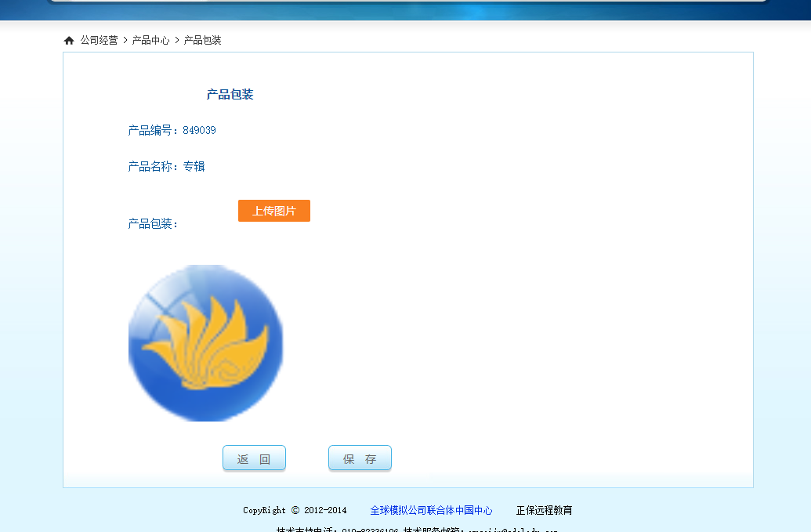Select the 产品包装 breadcrumb item
The image size is (811, 532).
pos(202,41)
